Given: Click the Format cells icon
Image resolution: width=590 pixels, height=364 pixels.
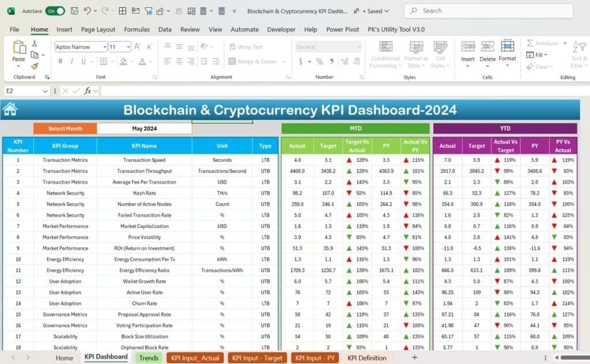Looking at the screenshot, I should [x=507, y=46].
